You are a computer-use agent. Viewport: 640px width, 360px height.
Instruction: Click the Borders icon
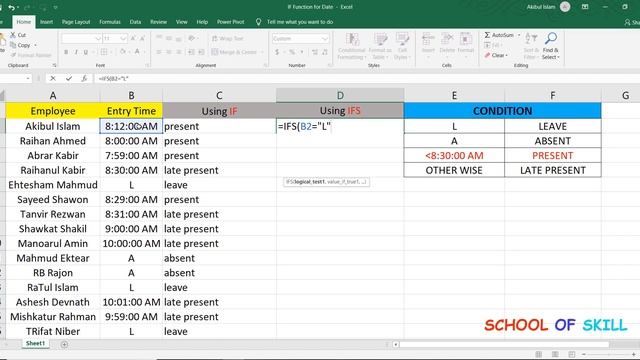click(x=104, y=52)
